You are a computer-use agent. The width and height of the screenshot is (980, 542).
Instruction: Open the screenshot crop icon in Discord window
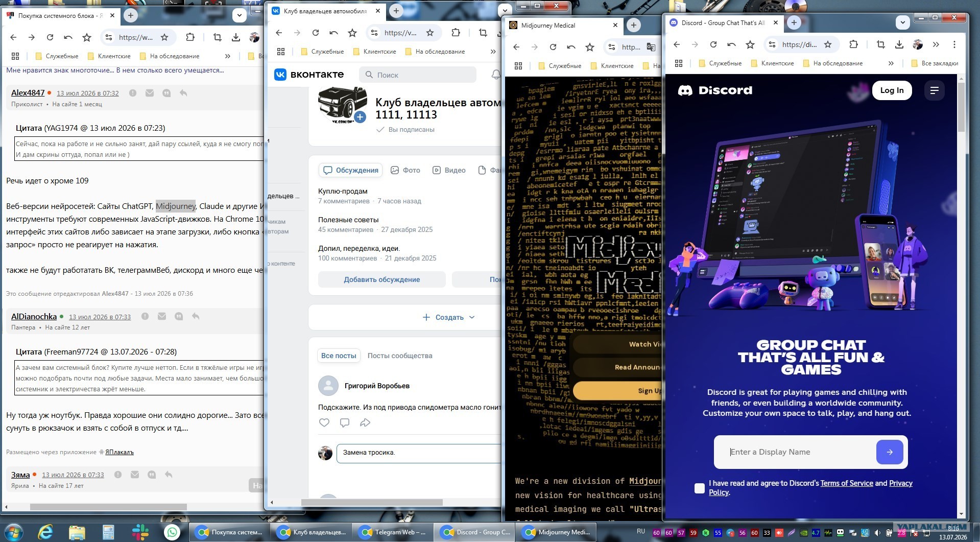point(881,44)
